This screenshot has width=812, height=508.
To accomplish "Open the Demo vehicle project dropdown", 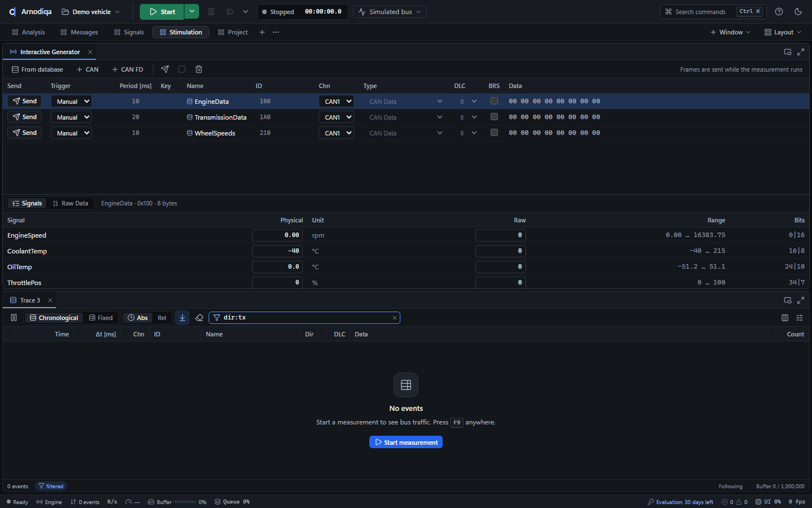I will click(x=91, y=12).
